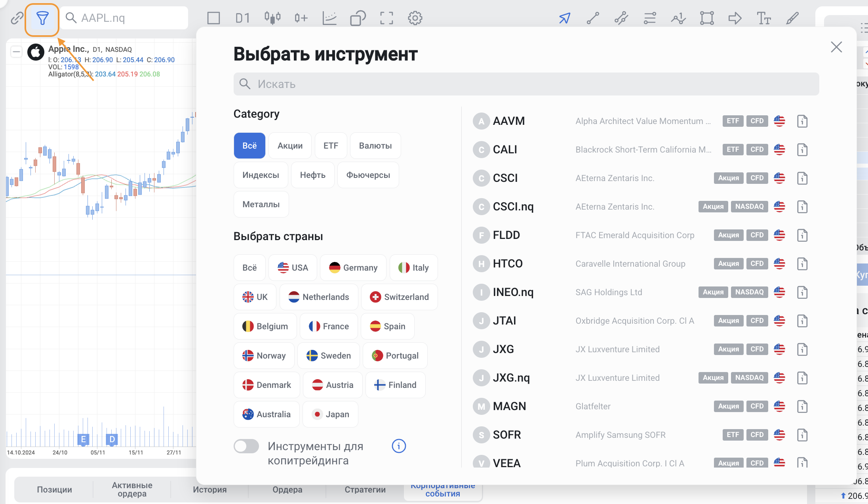Select the Фьючерсы category button
868x504 pixels.
pos(368,175)
